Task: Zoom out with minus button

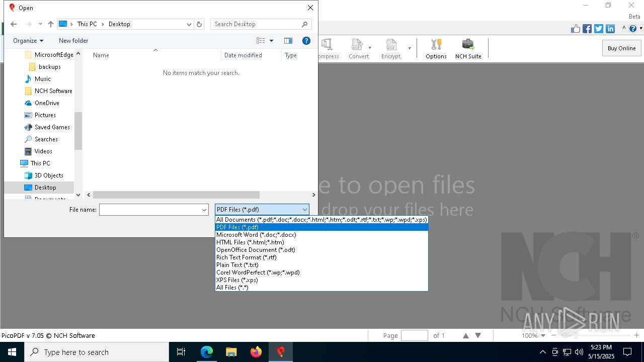Action: tap(554, 335)
